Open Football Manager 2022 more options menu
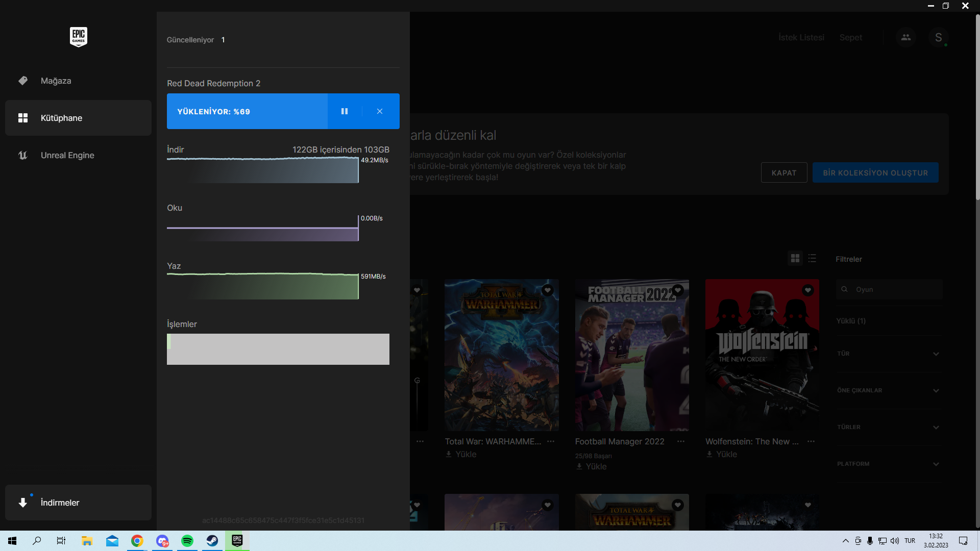The height and width of the screenshot is (551, 980). (681, 441)
